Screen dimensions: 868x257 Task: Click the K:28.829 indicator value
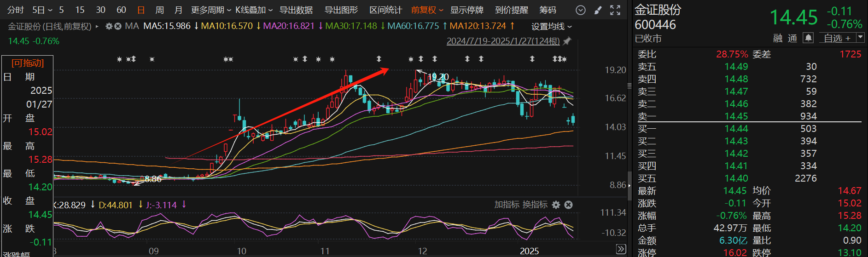[70, 205]
